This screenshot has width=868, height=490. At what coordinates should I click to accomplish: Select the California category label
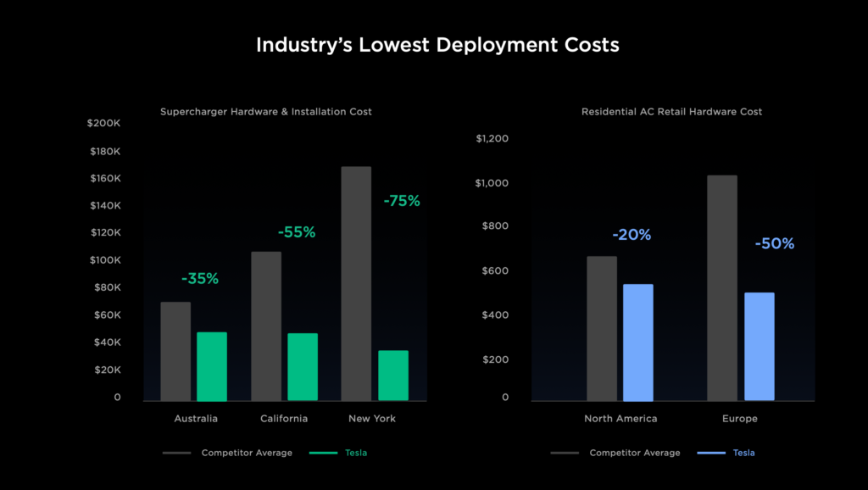tap(284, 419)
